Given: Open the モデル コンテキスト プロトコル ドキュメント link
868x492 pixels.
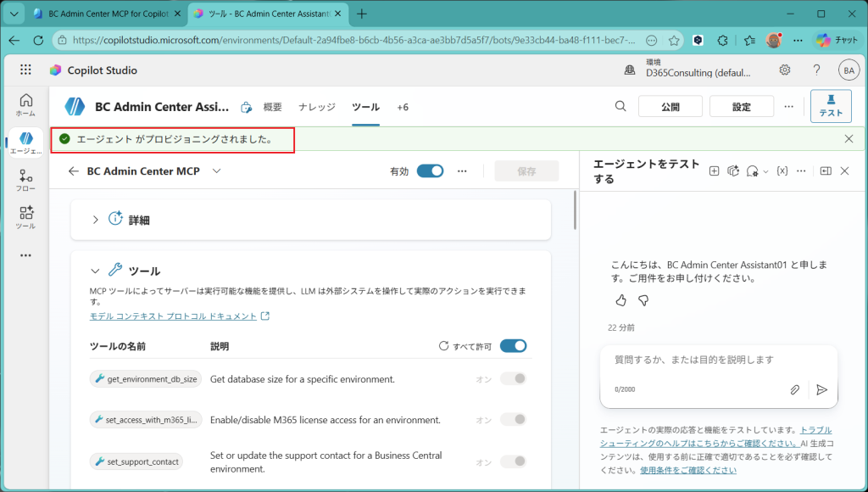Looking at the screenshot, I should 173,316.
